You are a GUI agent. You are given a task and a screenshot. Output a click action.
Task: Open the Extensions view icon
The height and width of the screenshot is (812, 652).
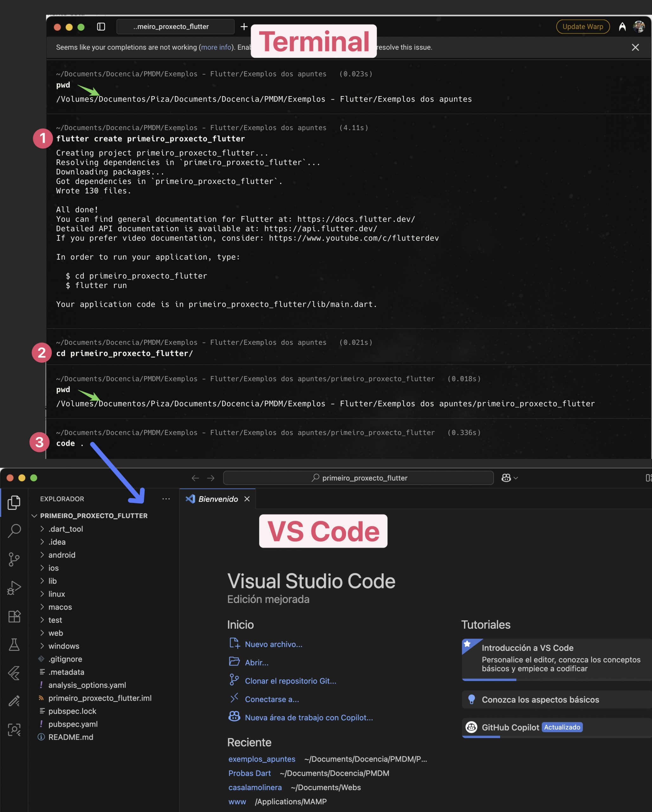click(x=14, y=616)
